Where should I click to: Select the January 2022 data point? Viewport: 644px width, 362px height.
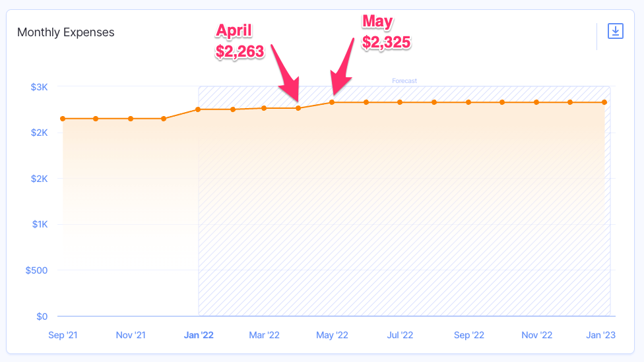click(199, 109)
